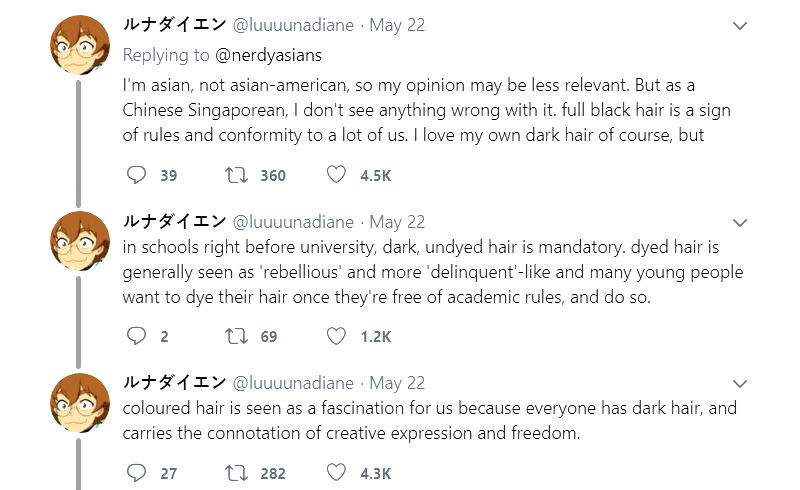Like the first tweet with 4.5K likes
This screenshot has width=800, height=490.
(337, 175)
